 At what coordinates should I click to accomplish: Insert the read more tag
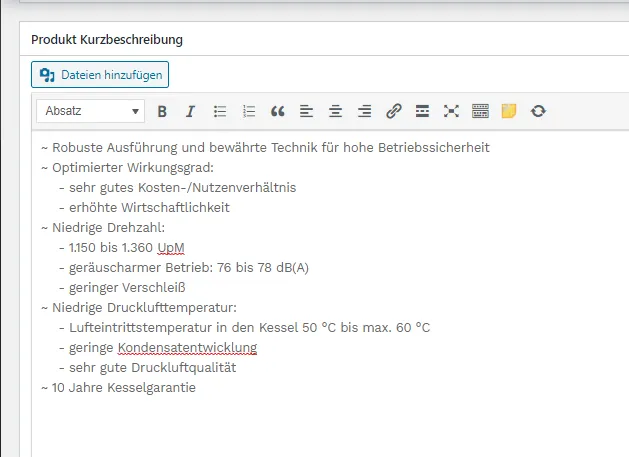[422, 111]
